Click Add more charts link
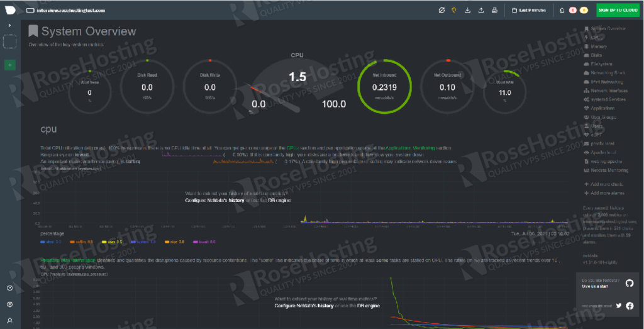644x329 pixels. 604,184
